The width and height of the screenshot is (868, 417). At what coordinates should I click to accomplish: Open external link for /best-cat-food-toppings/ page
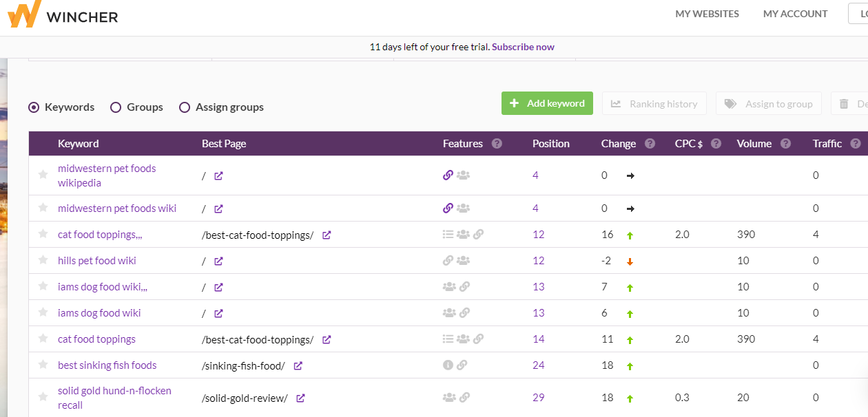tap(327, 235)
